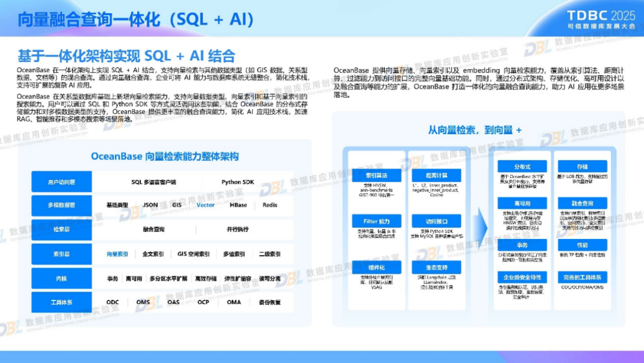
Task: Select the 用户访问层 blue layer label
Action: (x=61, y=182)
